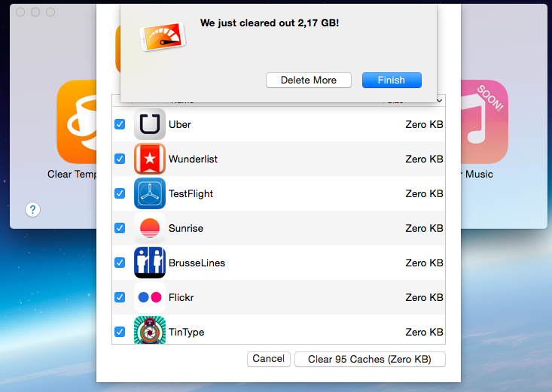The height and width of the screenshot is (392, 552).
Task: Select the Flickr row name
Action: pyautogui.click(x=181, y=298)
